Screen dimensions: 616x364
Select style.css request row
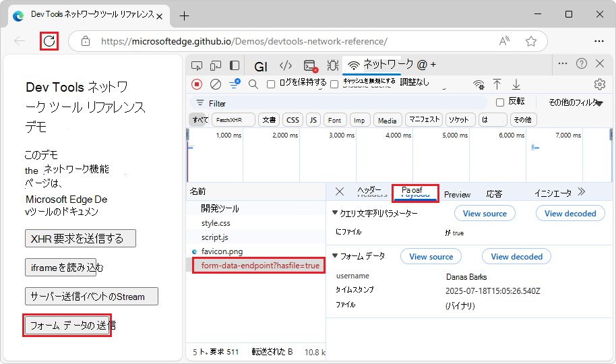pyautogui.click(x=255, y=223)
